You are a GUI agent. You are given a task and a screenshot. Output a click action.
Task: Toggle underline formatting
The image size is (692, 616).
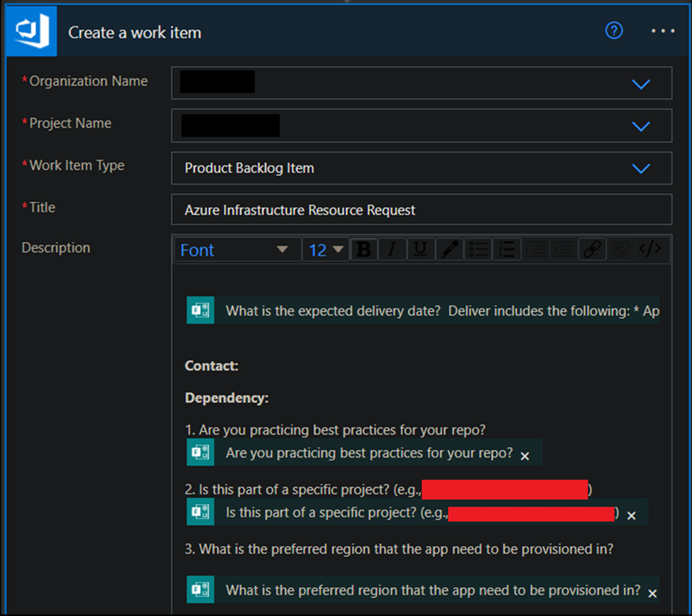pyautogui.click(x=420, y=249)
